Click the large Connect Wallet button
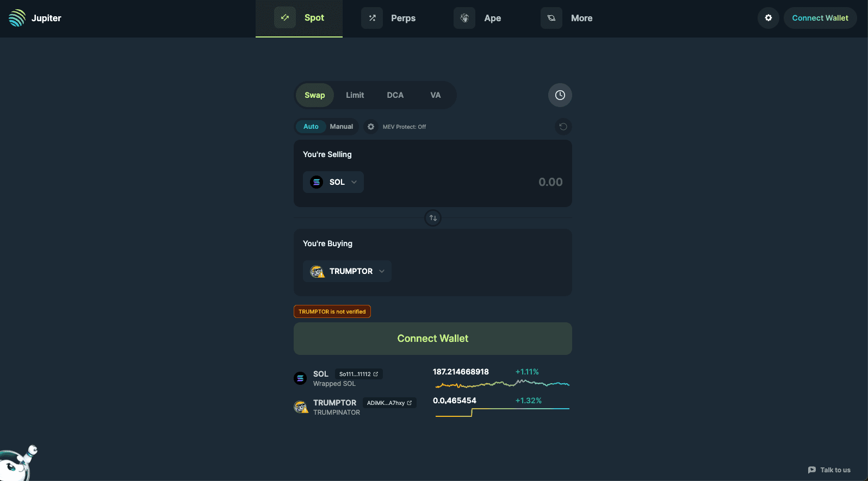868x481 pixels. tap(433, 339)
